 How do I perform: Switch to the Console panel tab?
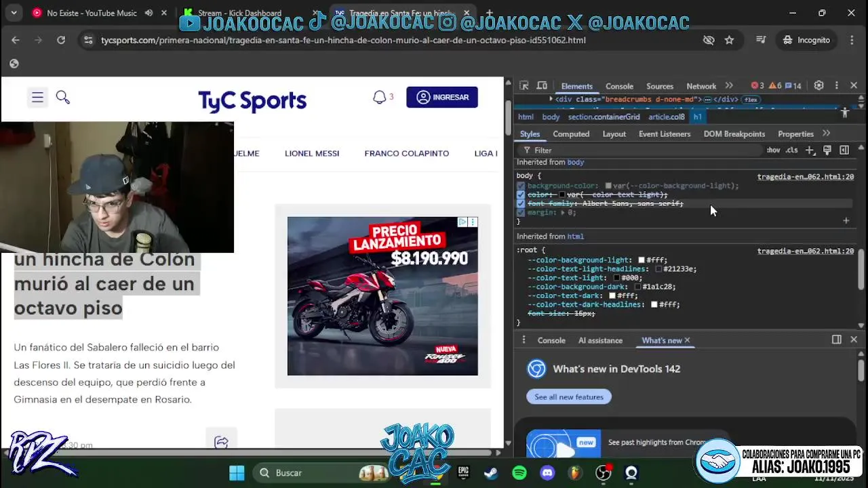click(619, 86)
